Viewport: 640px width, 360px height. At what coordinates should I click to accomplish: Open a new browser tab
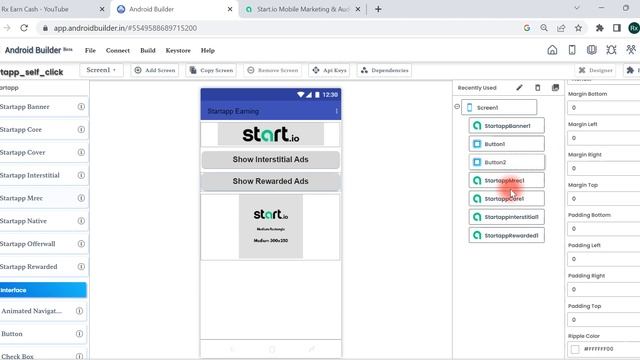[378, 9]
